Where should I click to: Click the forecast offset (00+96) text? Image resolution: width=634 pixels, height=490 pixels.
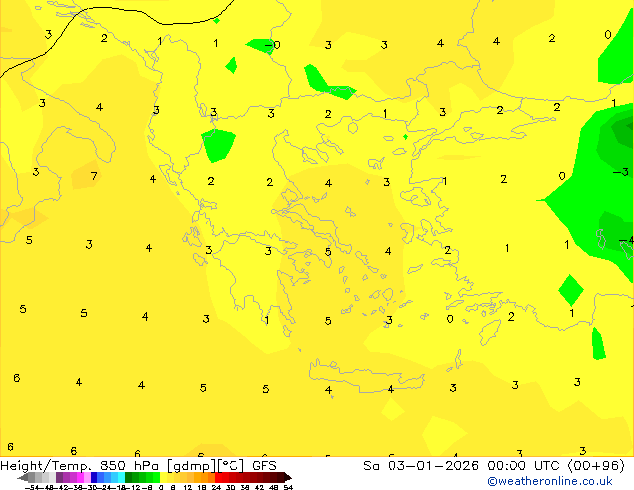point(596,465)
